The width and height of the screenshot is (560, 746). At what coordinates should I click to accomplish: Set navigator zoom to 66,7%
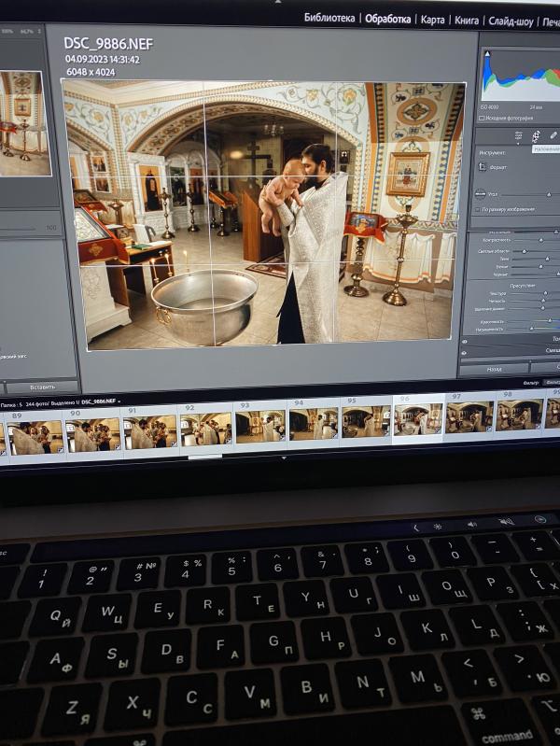pos(26,31)
